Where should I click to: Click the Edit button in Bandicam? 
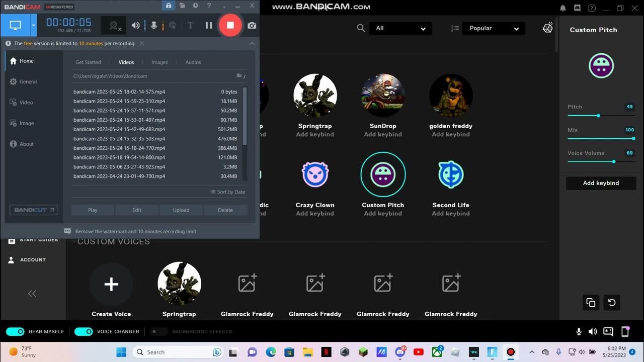[x=137, y=210]
